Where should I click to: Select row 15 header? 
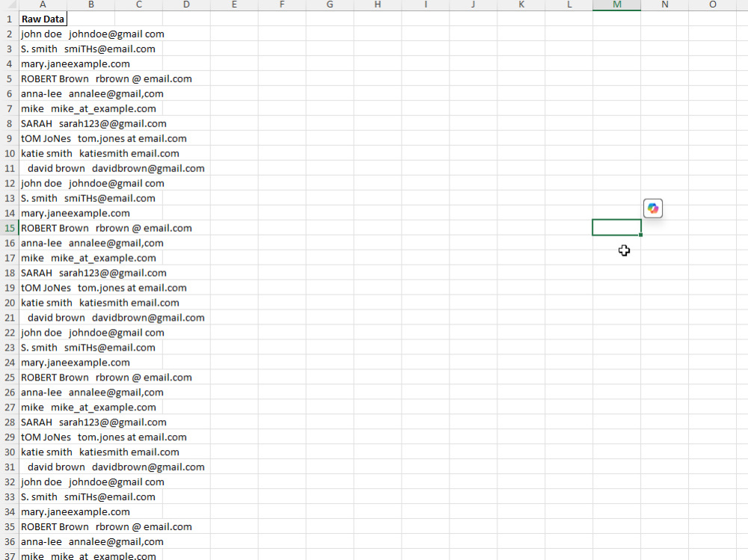(x=9, y=228)
